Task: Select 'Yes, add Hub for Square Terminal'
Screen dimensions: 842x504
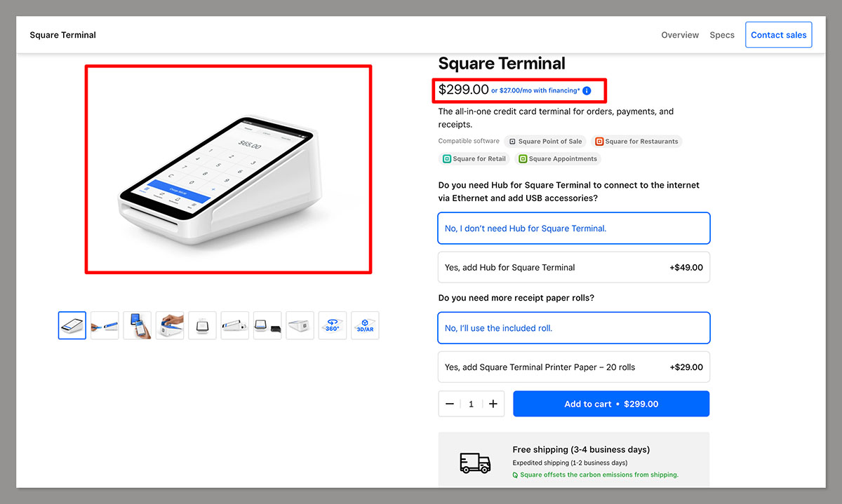Action: [x=574, y=267]
